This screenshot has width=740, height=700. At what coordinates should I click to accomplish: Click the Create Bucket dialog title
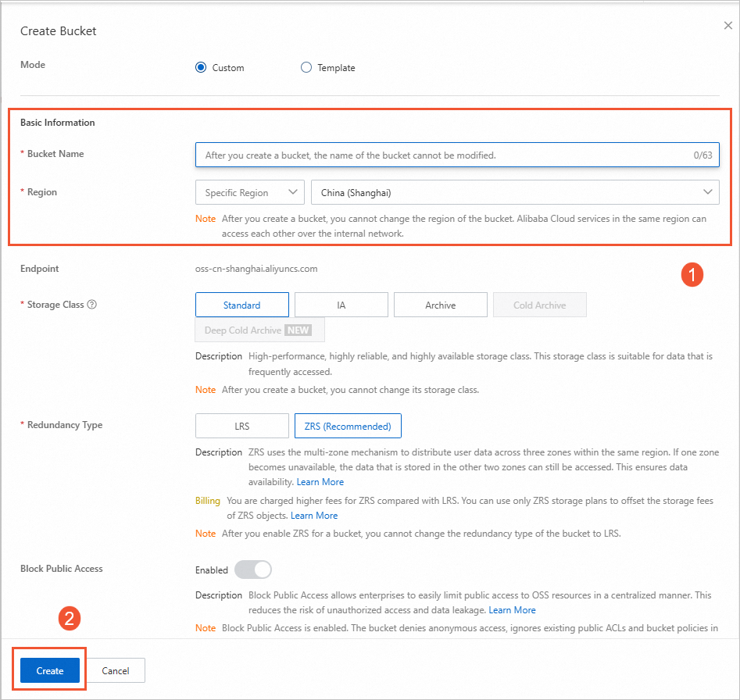tap(58, 31)
